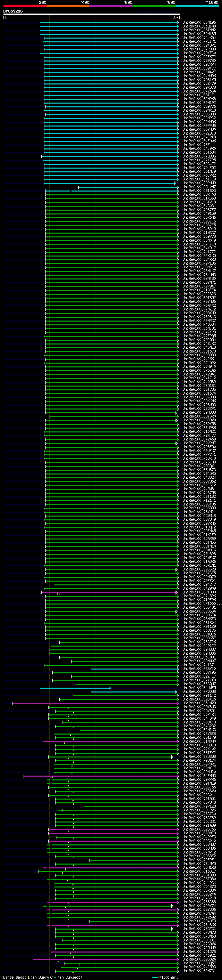Click the cyan ~100% identity legend segment

pos(197,6)
